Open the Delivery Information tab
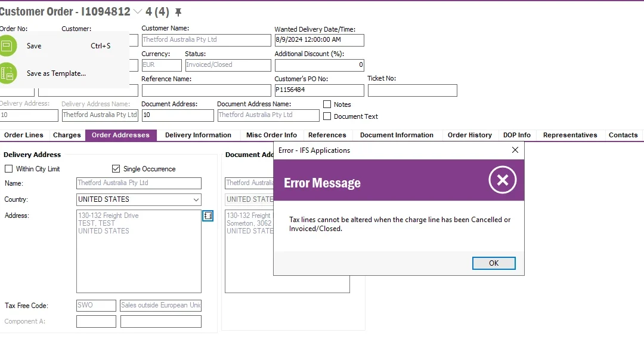The height and width of the screenshot is (360, 644). [x=198, y=135]
